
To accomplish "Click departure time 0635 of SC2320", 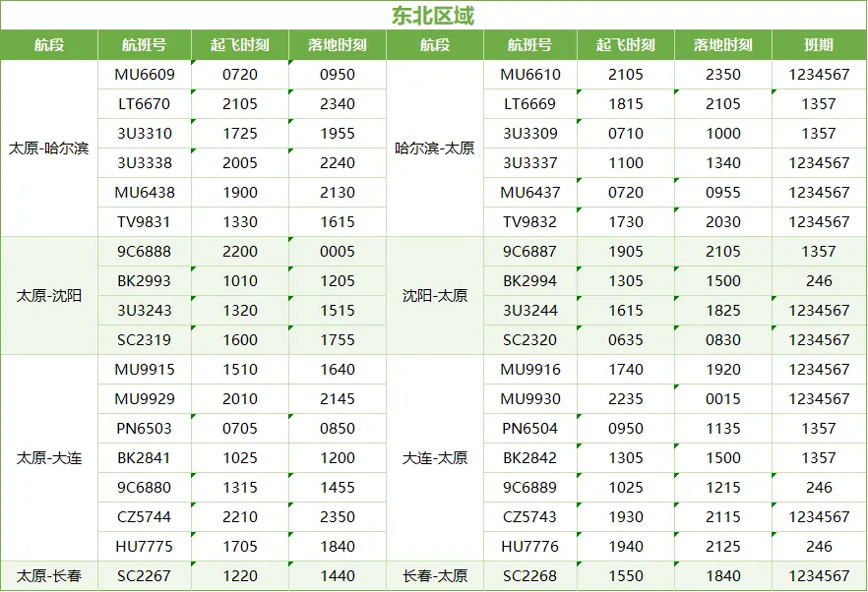I will (626, 340).
